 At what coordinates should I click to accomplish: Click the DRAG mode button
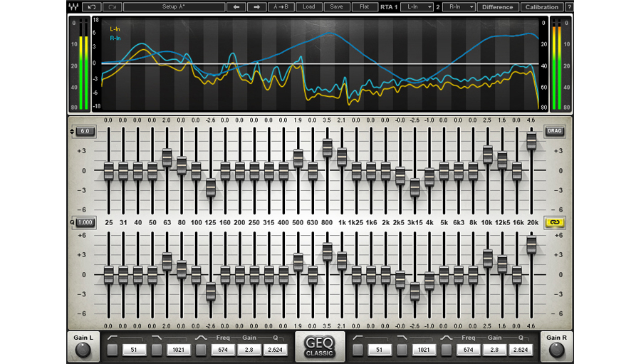coord(554,131)
